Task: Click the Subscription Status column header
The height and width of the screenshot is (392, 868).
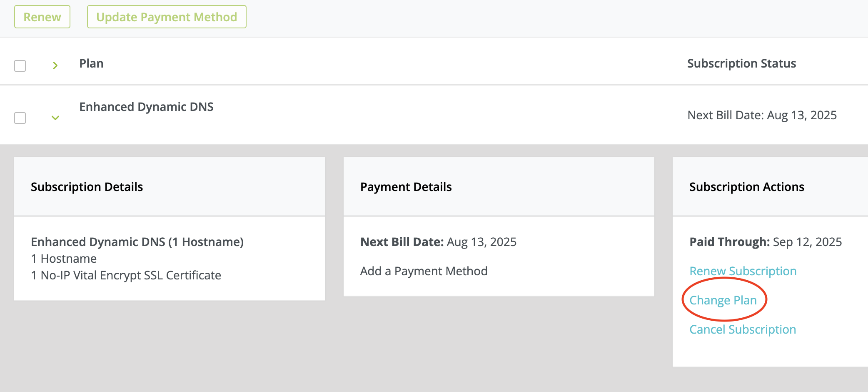Action: coord(741,63)
